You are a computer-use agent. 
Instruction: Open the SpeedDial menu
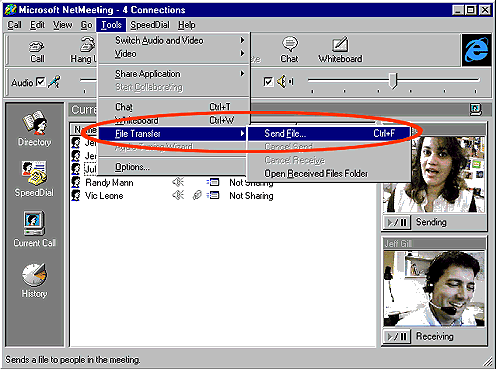[x=150, y=25]
